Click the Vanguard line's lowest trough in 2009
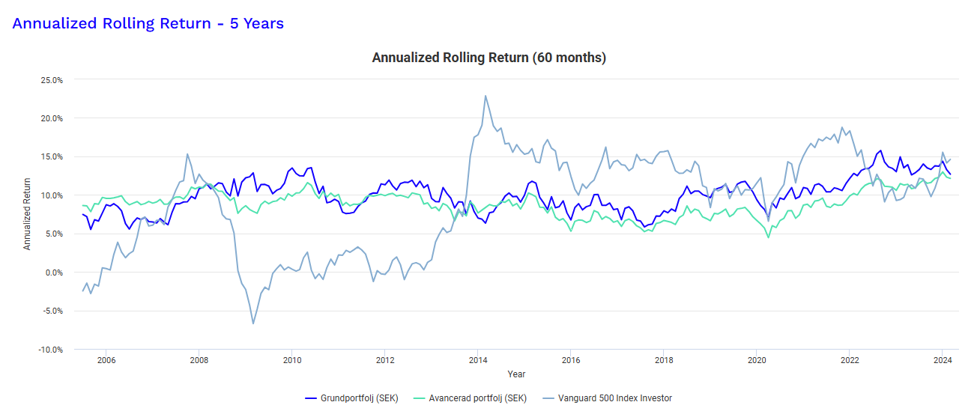The width and height of the screenshot is (980, 414). point(253,323)
